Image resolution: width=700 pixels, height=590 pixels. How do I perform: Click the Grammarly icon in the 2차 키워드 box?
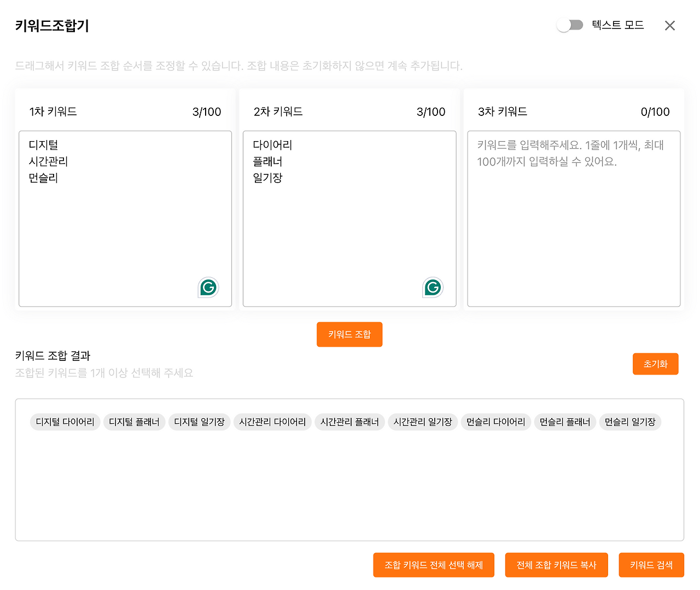(433, 287)
